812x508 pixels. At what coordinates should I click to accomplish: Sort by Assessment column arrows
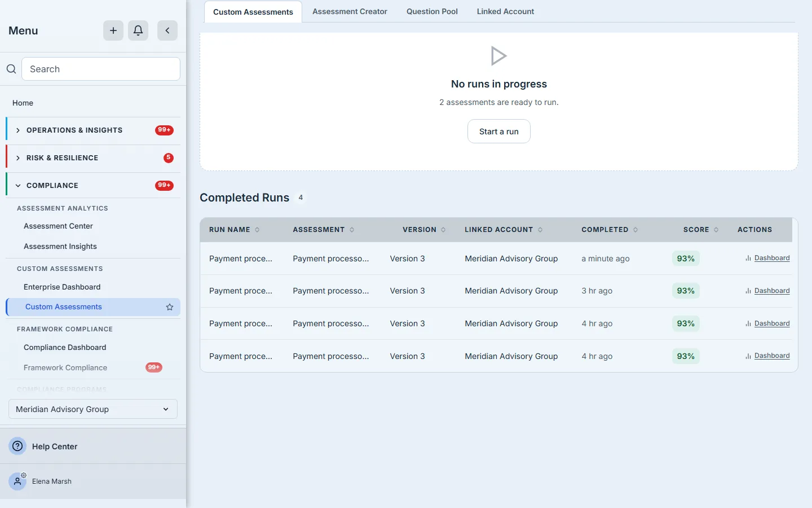point(352,230)
